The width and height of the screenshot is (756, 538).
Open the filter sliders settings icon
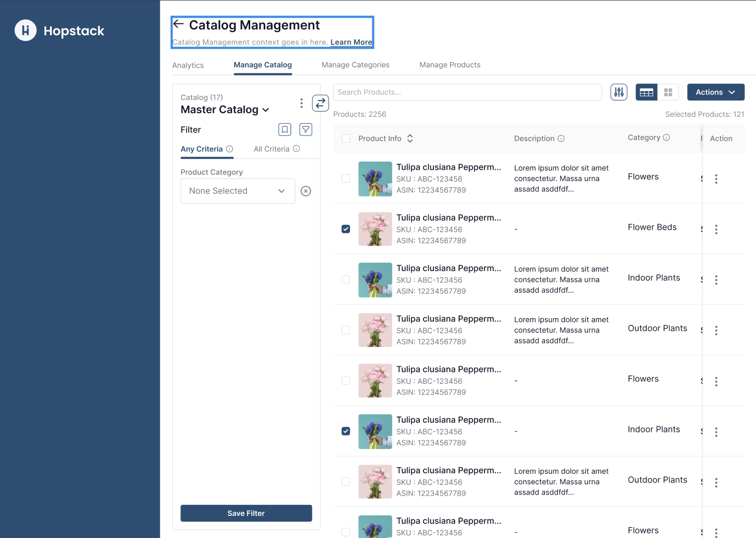click(618, 93)
